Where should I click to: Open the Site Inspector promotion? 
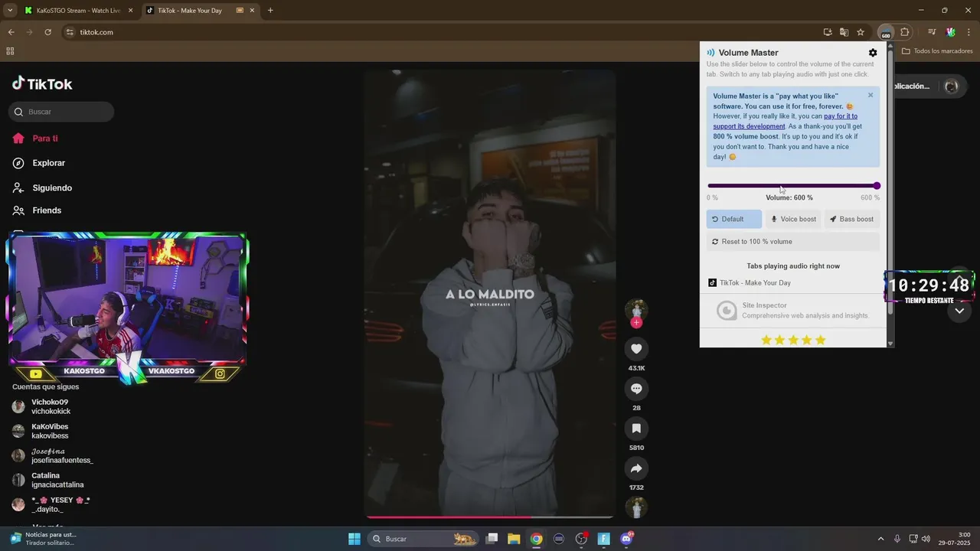tap(793, 311)
